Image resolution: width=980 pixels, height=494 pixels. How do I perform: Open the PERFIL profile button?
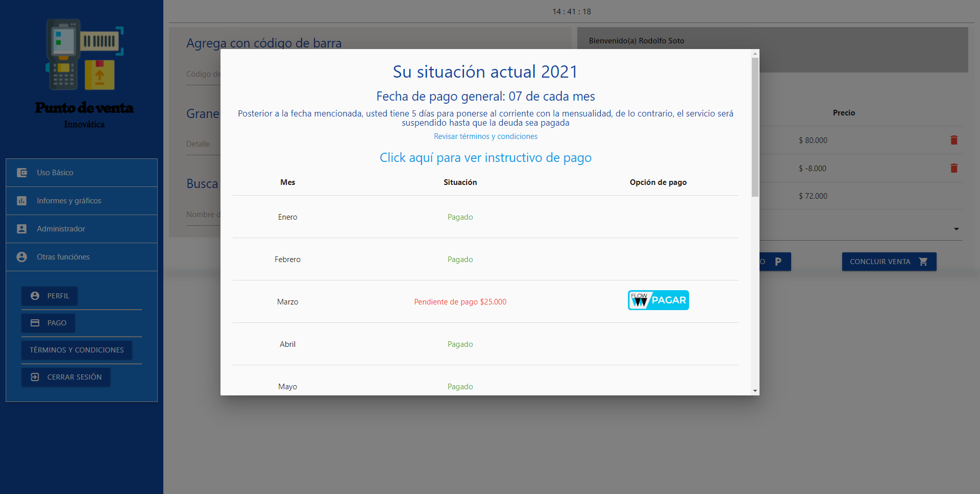50,296
